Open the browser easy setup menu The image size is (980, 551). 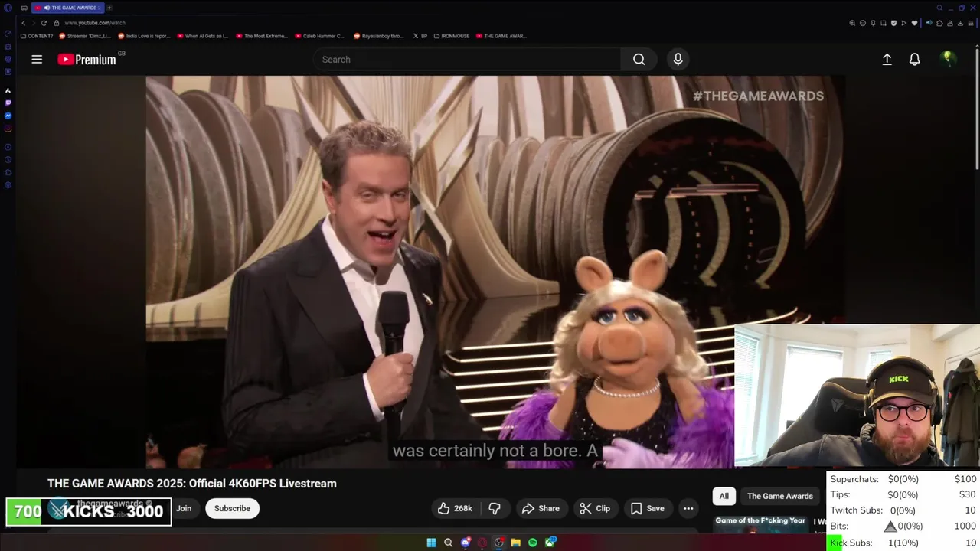point(971,23)
